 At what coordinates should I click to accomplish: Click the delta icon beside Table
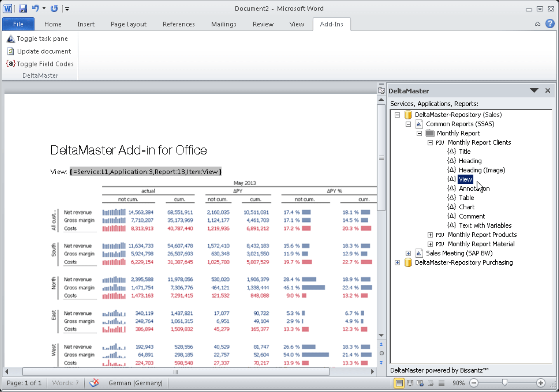452,197
